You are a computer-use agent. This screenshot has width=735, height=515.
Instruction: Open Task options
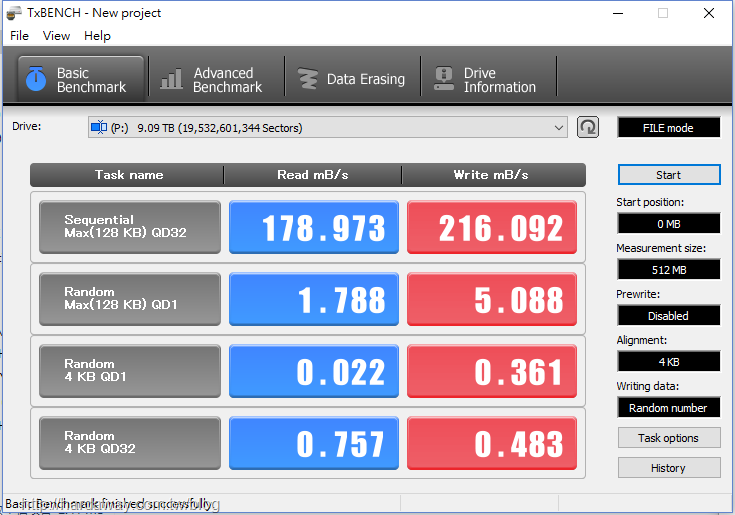tap(669, 438)
